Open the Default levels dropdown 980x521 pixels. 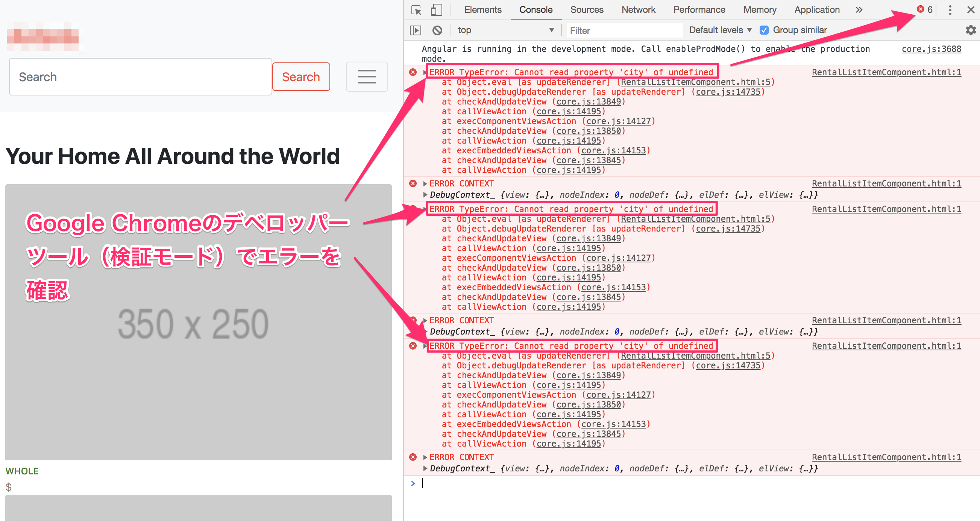pyautogui.click(x=720, y=30)
